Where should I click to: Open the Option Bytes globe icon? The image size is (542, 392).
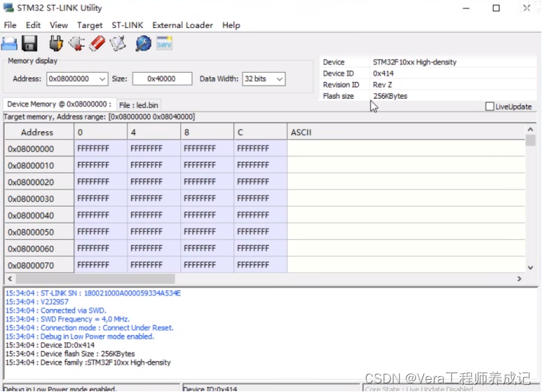pyautogui.click(x=143, y=43)
